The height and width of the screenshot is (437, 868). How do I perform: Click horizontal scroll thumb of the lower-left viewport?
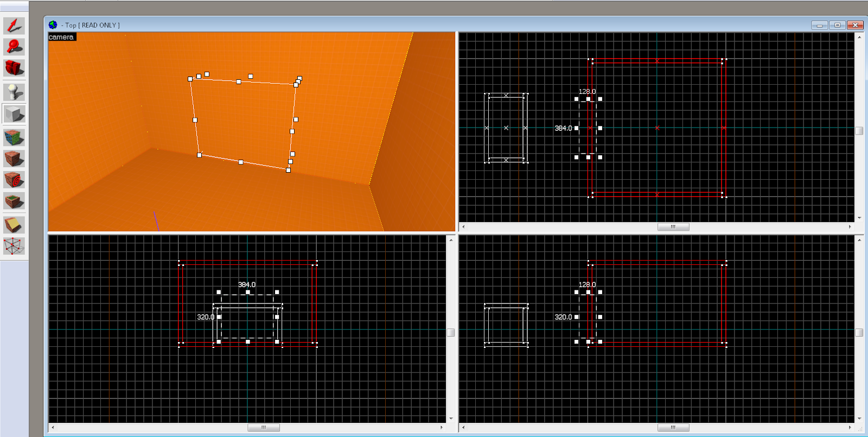(x=264, y=427)
